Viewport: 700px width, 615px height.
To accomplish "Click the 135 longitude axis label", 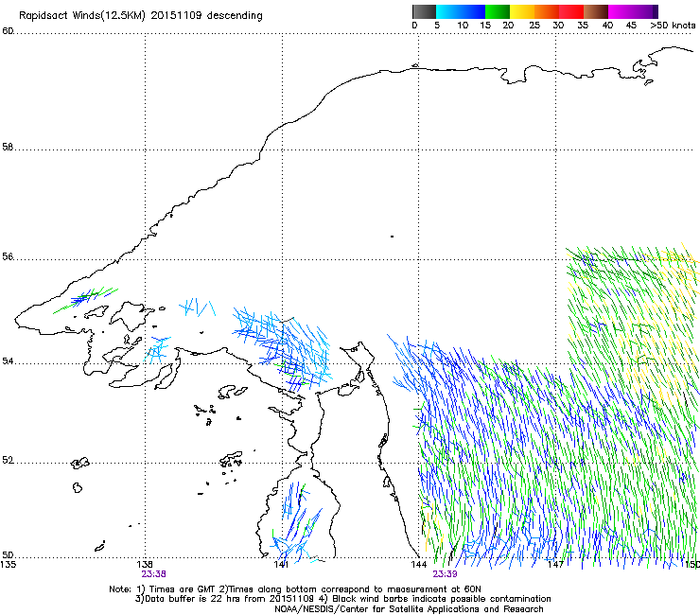I will coord(9,565).
